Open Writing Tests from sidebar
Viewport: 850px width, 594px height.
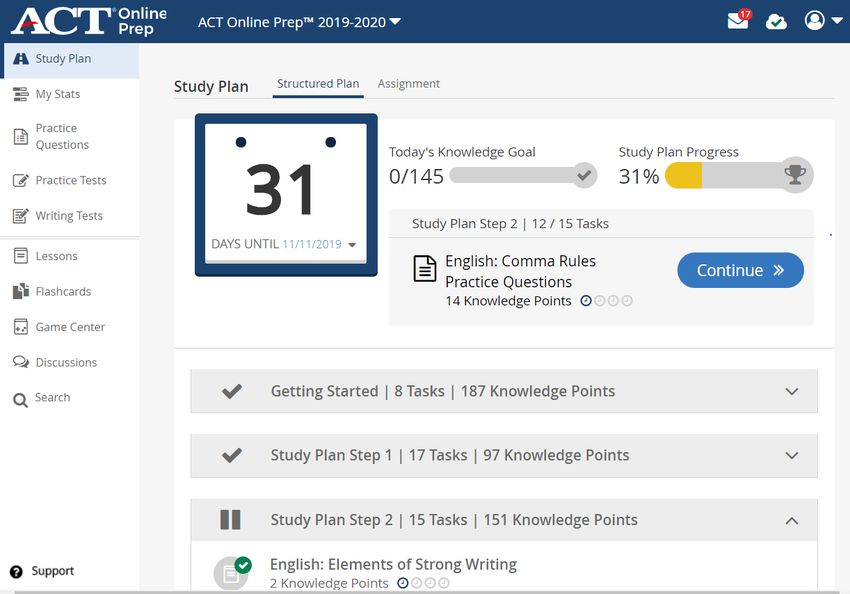click(69, 216)
